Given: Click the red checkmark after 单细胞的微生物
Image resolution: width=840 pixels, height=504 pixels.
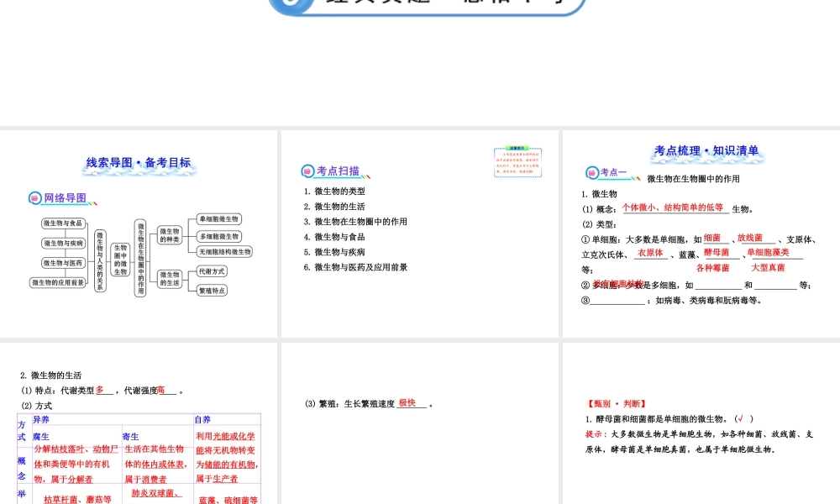Looking at the screenshot, I should 740,419.
